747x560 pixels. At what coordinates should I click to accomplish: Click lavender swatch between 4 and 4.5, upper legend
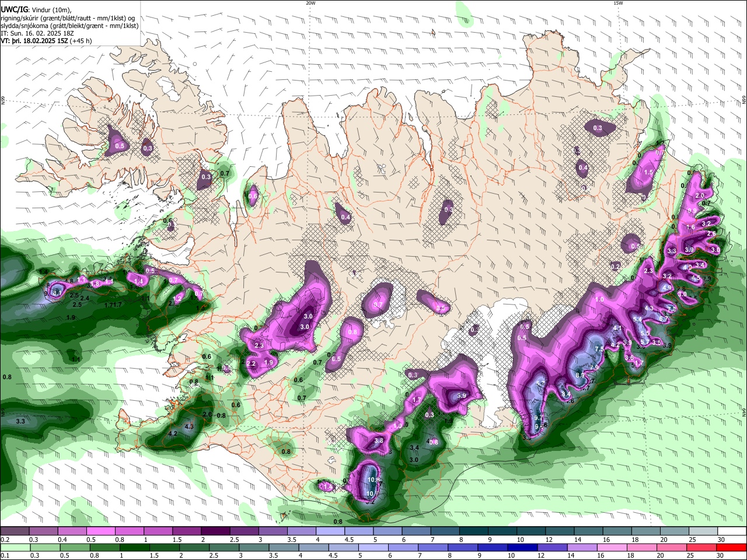(x=330, y=531)
